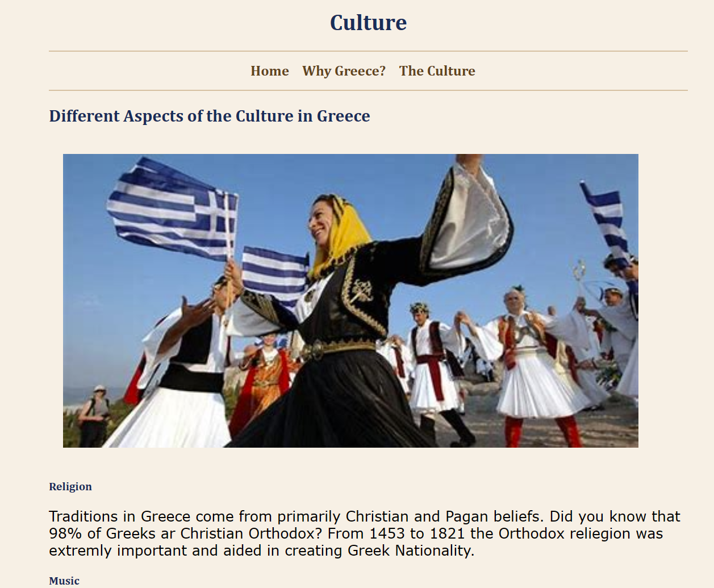Click the text '1453 to 1821'
The height and width of the screenshot is (588, 714).
coord(417,533)
